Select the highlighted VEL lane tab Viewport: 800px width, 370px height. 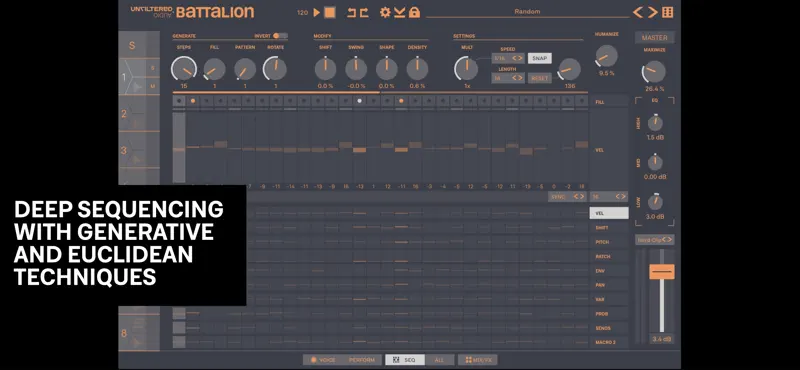[609, 213]
